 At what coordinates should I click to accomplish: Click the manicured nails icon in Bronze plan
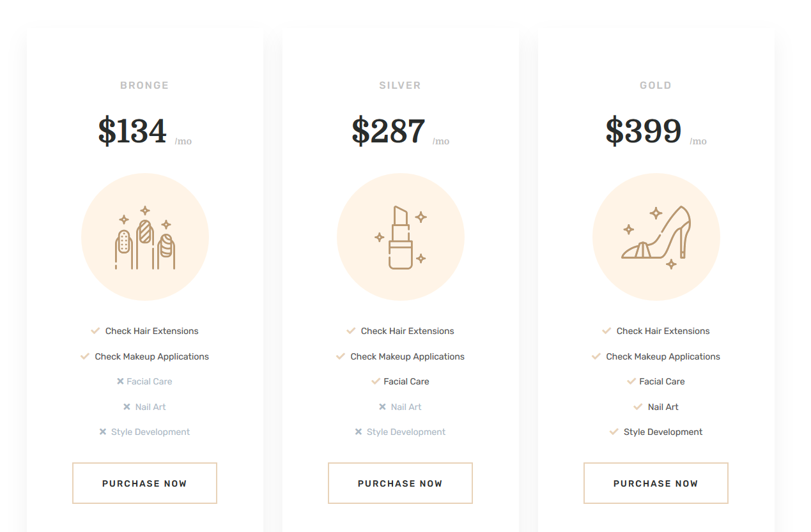pyautogui.click(x=145, y=238)
